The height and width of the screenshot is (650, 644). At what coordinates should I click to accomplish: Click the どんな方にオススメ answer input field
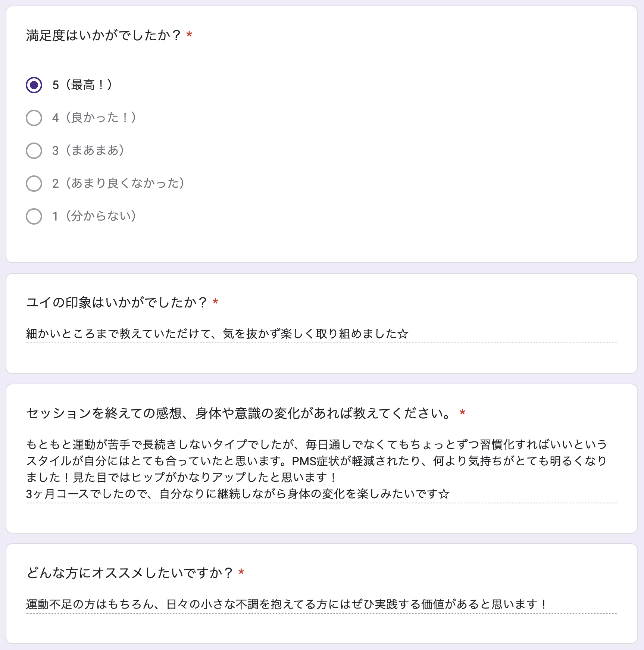[x=321, y=604]
